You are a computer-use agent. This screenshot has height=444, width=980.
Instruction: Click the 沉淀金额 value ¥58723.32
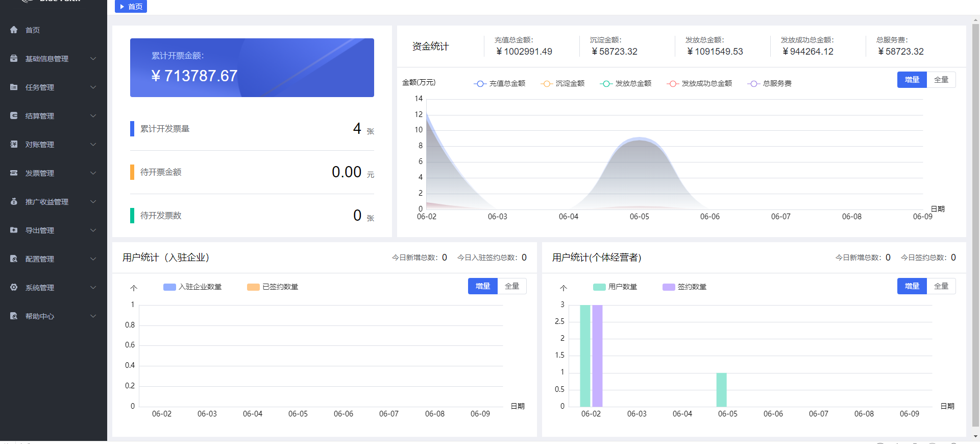click(x=615, y=52)
